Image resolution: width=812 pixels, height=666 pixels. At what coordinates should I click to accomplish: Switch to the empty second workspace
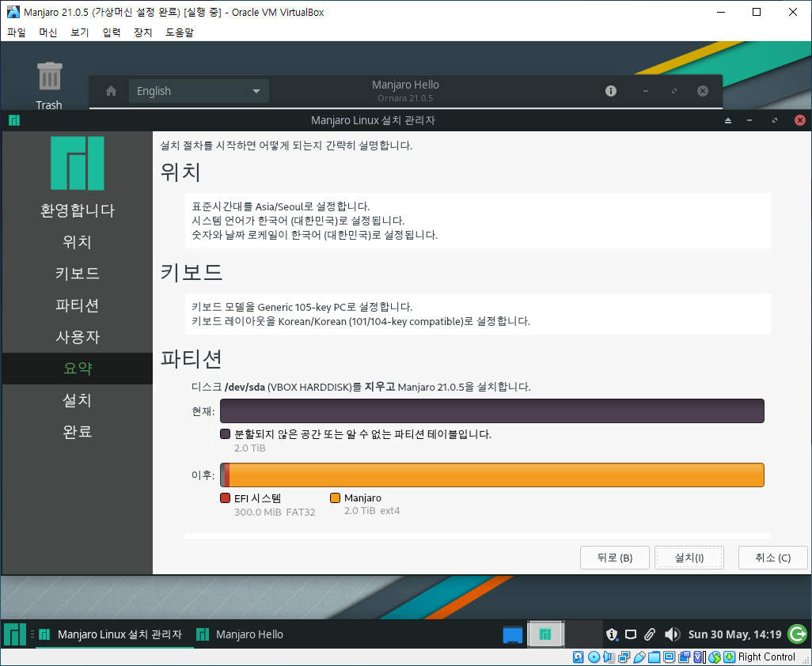click(583, 634)
